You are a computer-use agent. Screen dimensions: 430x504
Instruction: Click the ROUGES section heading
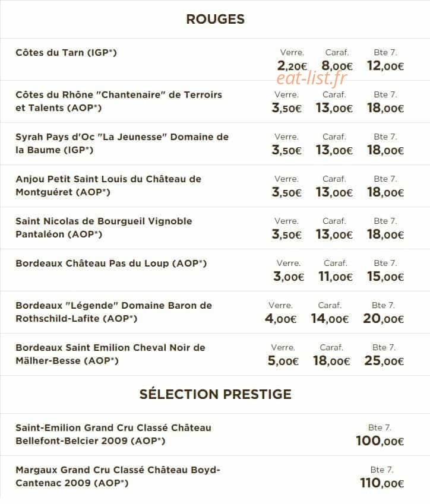tap(215, 19)
